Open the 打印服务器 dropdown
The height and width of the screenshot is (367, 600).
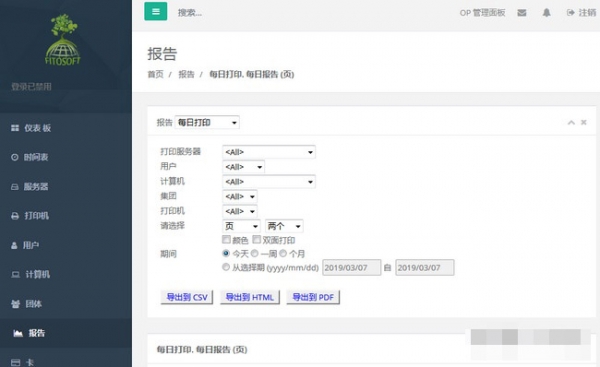tap(269, 152)
